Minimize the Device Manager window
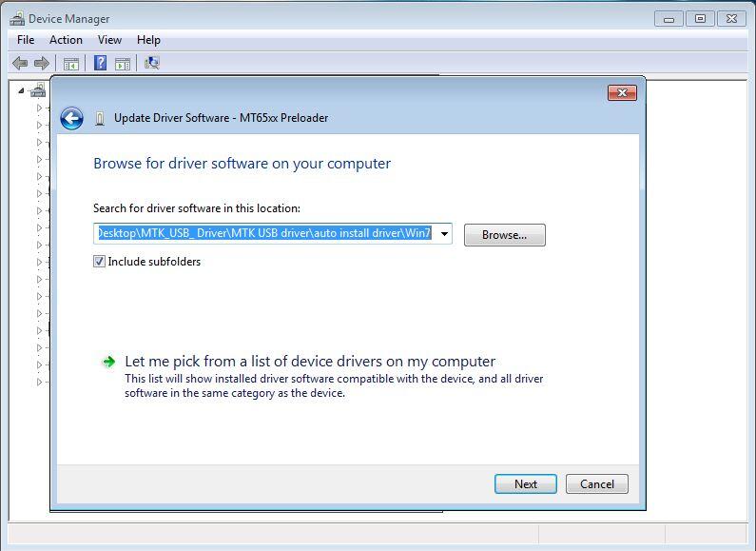The image size is (756, 551). click(669, 19)
